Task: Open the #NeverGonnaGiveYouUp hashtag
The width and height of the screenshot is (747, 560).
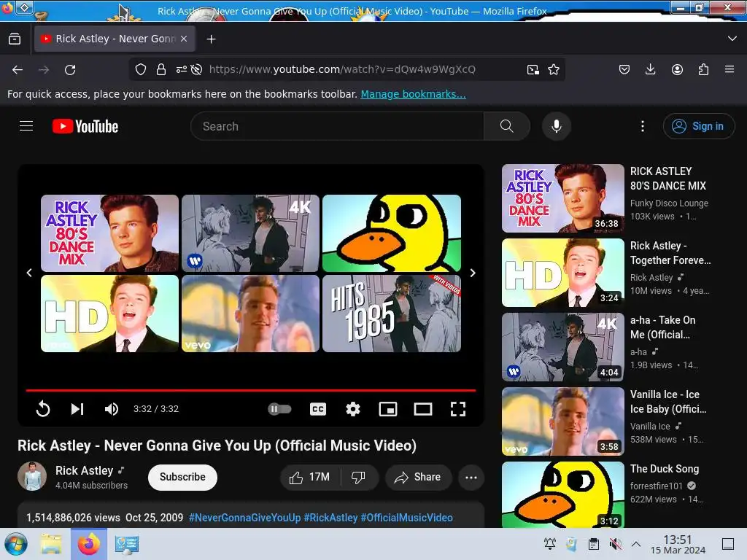Action: [x=245, y=518]
